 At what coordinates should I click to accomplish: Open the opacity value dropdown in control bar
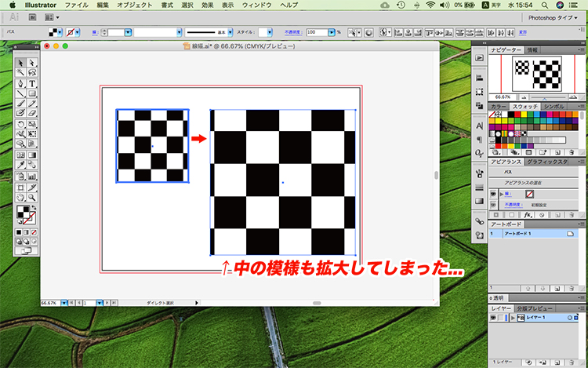(332, 34)
